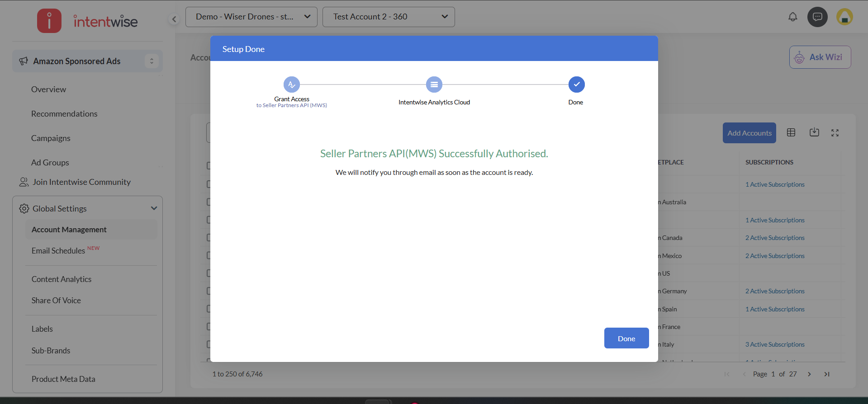Screen dimensions: 868x404
Task: Open the user profile avatar
Action: point(844,17)
